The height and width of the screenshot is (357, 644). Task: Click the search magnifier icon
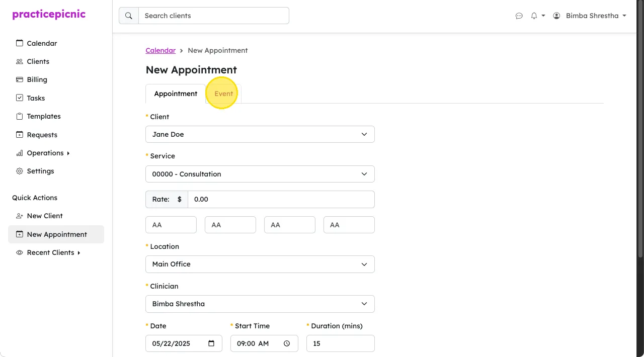point(129,16)
